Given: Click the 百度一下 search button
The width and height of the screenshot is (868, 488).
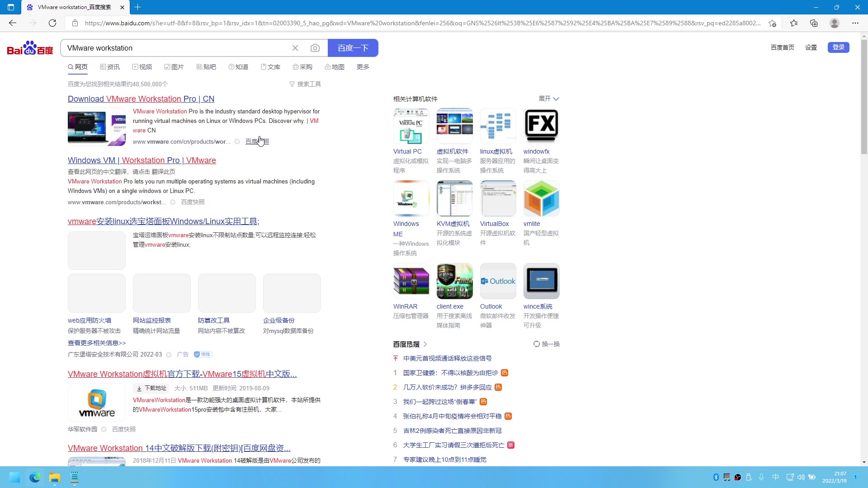Looking at the screenshot, I should [353, 48].
